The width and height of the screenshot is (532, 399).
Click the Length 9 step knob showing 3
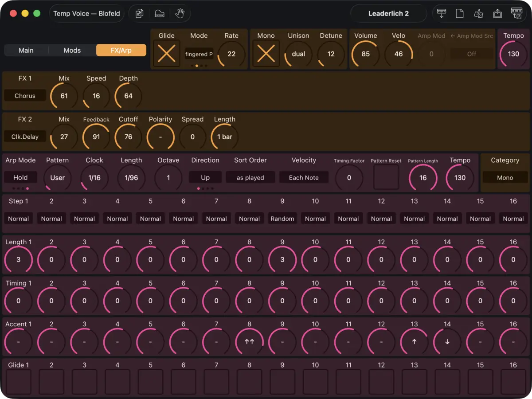[282, 260]
